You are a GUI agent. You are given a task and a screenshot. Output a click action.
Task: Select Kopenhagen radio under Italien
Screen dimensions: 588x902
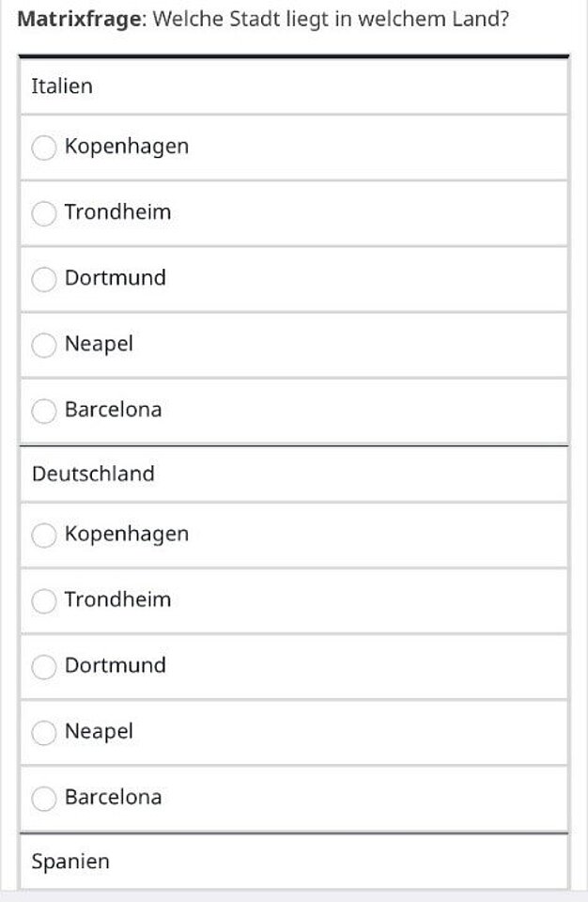coord(44,148)
